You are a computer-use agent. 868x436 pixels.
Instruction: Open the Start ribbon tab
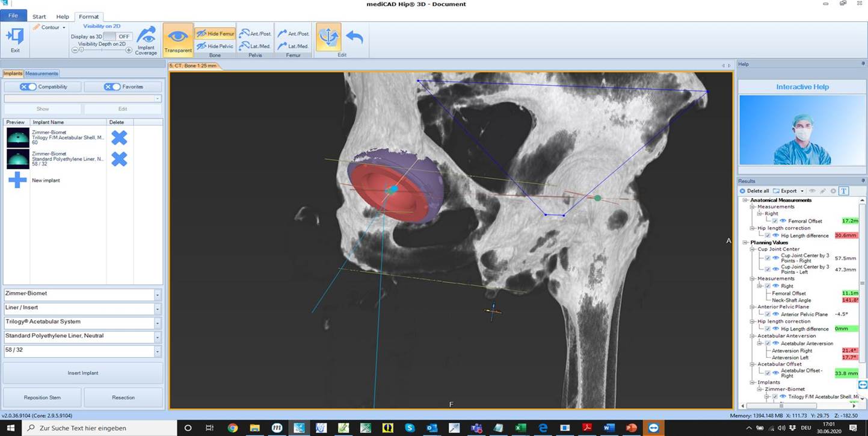coord(39,17)
